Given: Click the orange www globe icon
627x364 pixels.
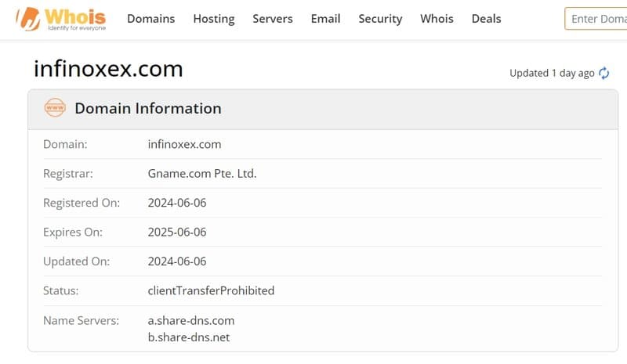Looking at the screenshot, I should [x=55, y=108].
